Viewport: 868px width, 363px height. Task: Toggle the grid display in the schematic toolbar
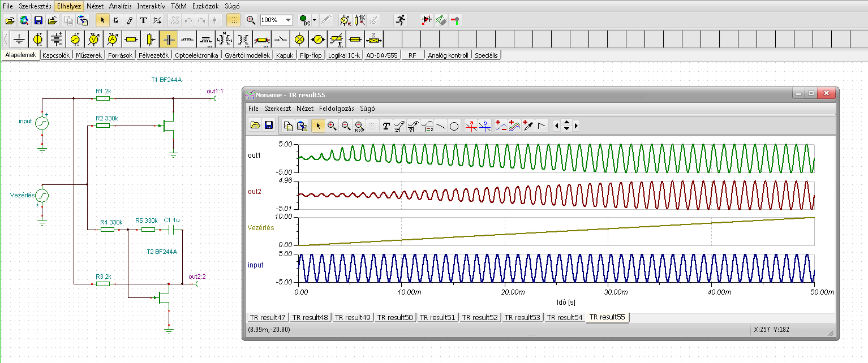(x=233, y=20)
